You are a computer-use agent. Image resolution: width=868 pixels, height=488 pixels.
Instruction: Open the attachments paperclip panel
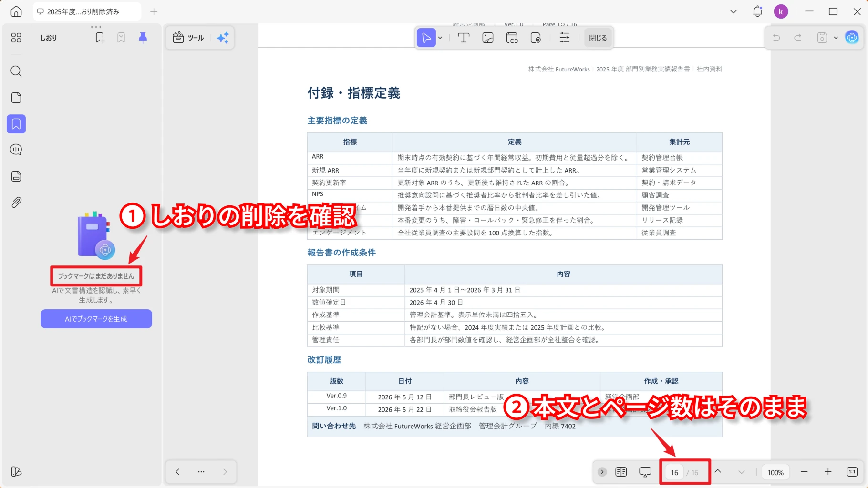(16, 203)
